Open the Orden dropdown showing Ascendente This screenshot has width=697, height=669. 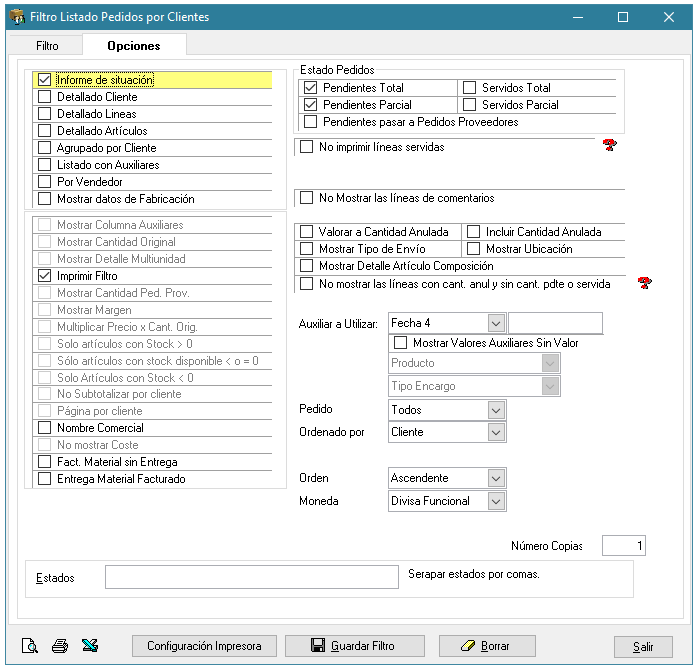(x=496, y=478)
